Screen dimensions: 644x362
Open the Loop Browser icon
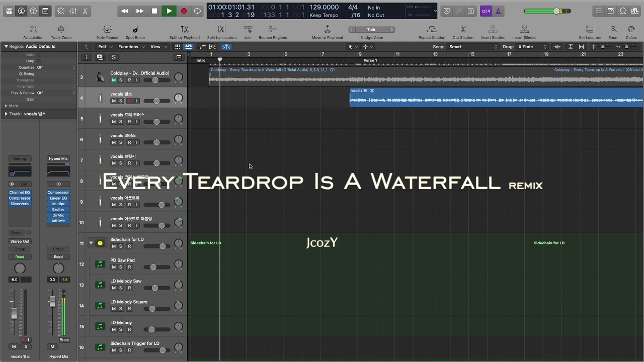[623, 11]
